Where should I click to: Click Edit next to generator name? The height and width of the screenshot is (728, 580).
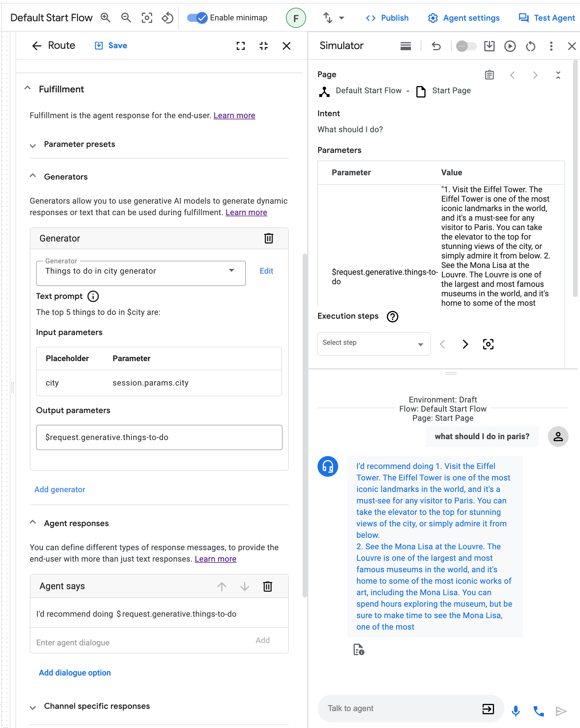pyautogui.click(x=266, y=271)
